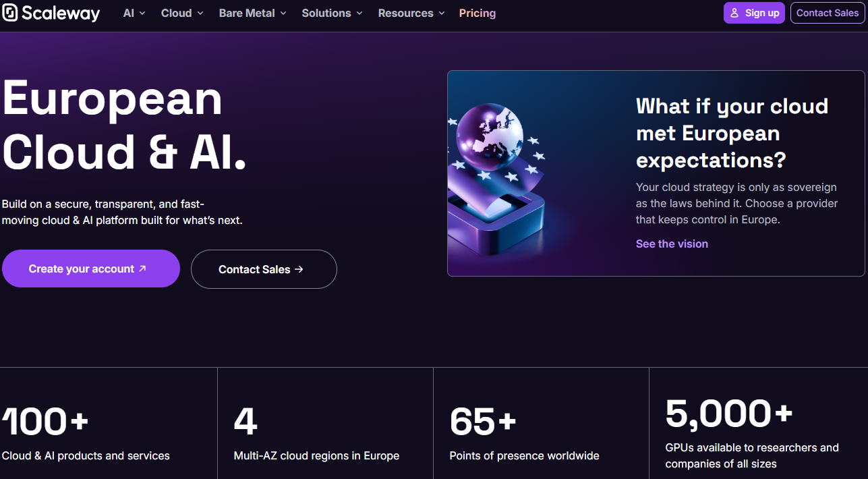
Task: Open the AI navigation menu
Action: (x=134, y=13)
